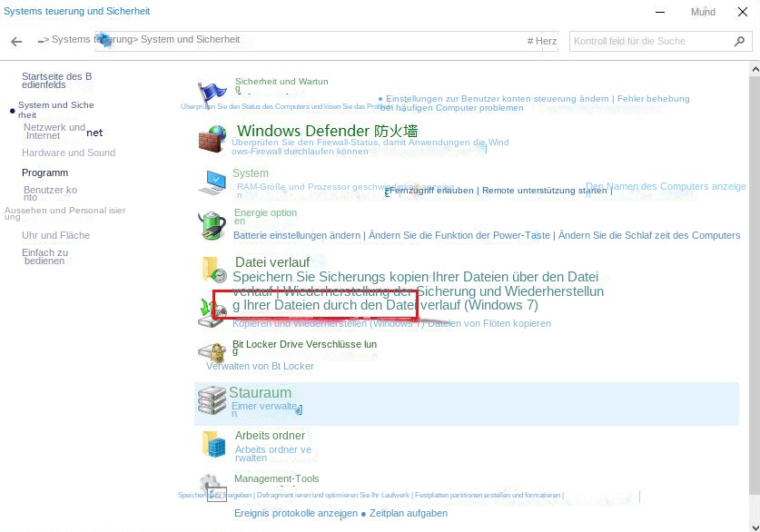This screenshot has height=532, width=760.
Task: Open the Windows Defender firewall brick icon
Action: 212,139
